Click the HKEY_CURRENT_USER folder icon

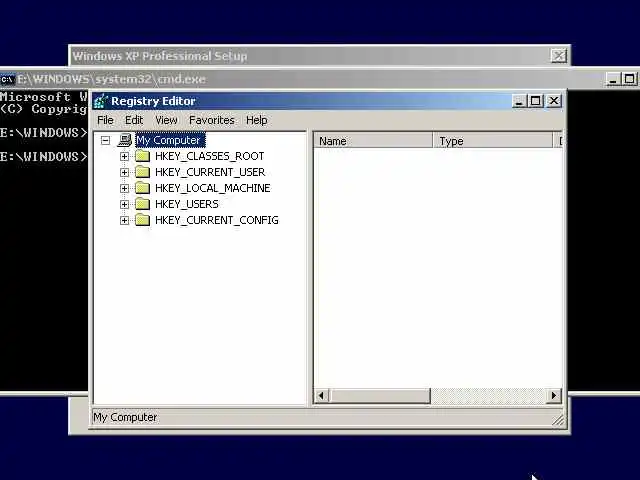142,172
